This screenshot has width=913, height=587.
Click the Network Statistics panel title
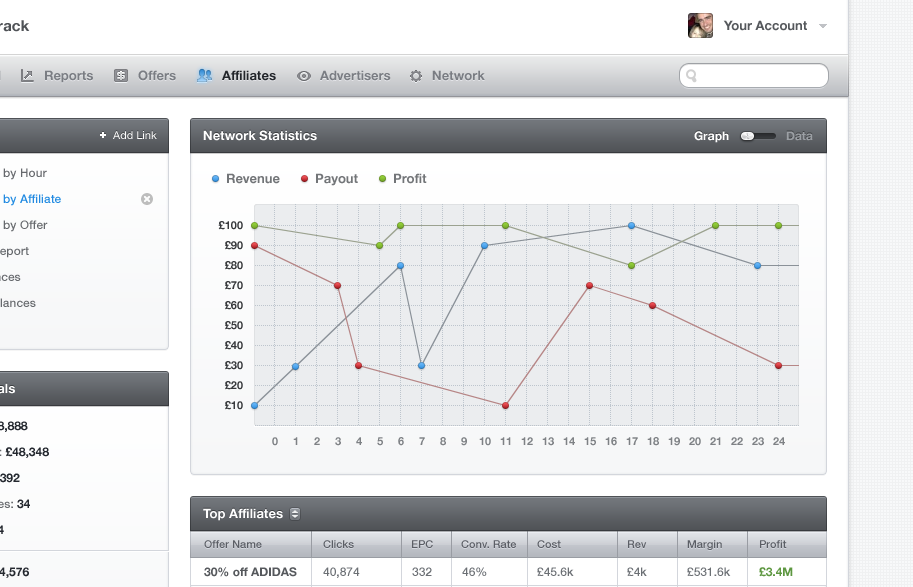click(260, 136)
